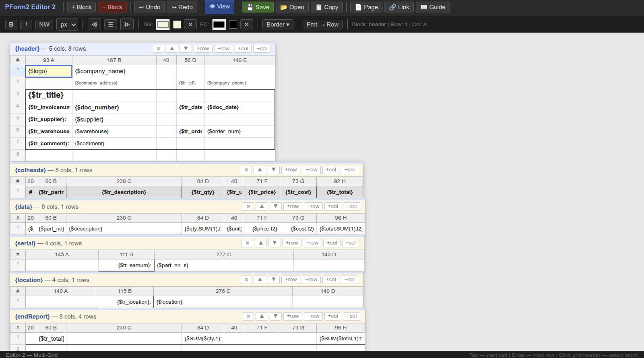Open the px unit dropdown
Image resolution: width=644 pixels, height=358 pixels.
tap(67, 25)
